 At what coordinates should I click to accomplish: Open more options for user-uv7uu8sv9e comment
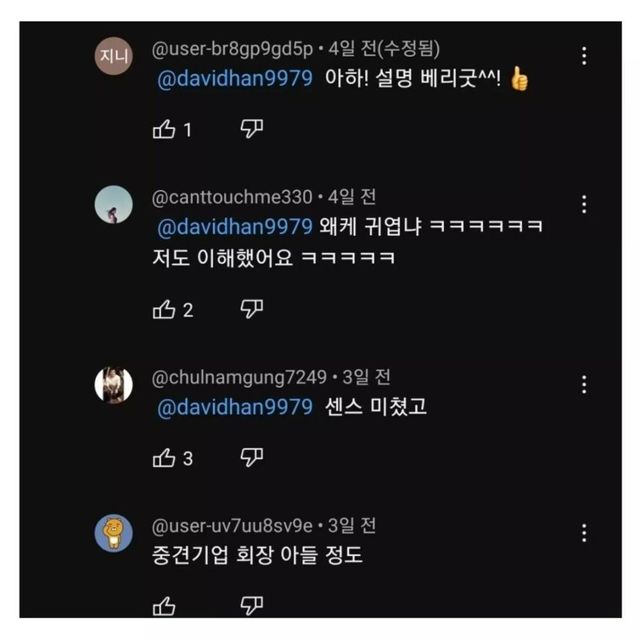[x=585, y=533]
